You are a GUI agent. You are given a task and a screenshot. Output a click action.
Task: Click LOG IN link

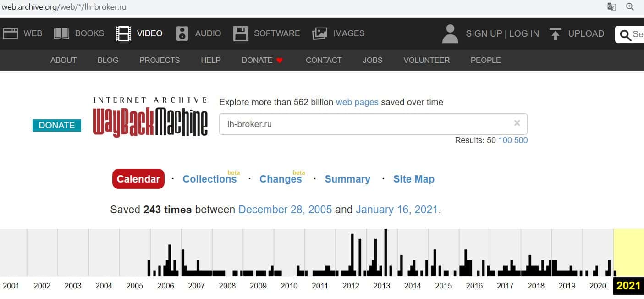click(x=524, y=33)
